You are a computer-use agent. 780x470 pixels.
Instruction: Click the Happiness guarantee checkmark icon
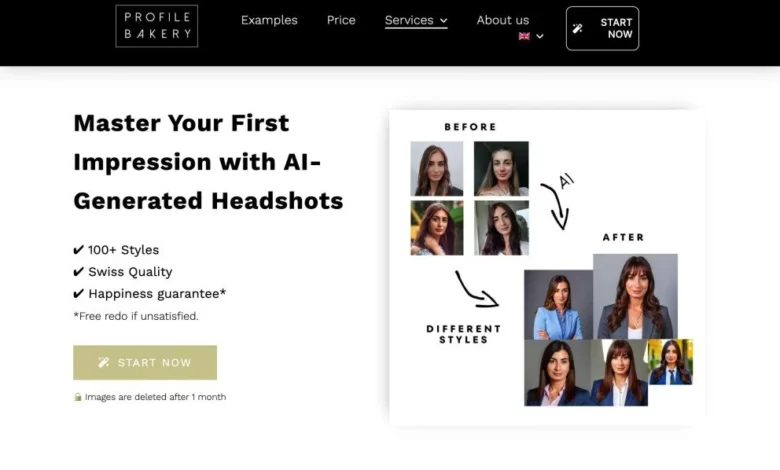pyautogui.click(x=79, y=293)
